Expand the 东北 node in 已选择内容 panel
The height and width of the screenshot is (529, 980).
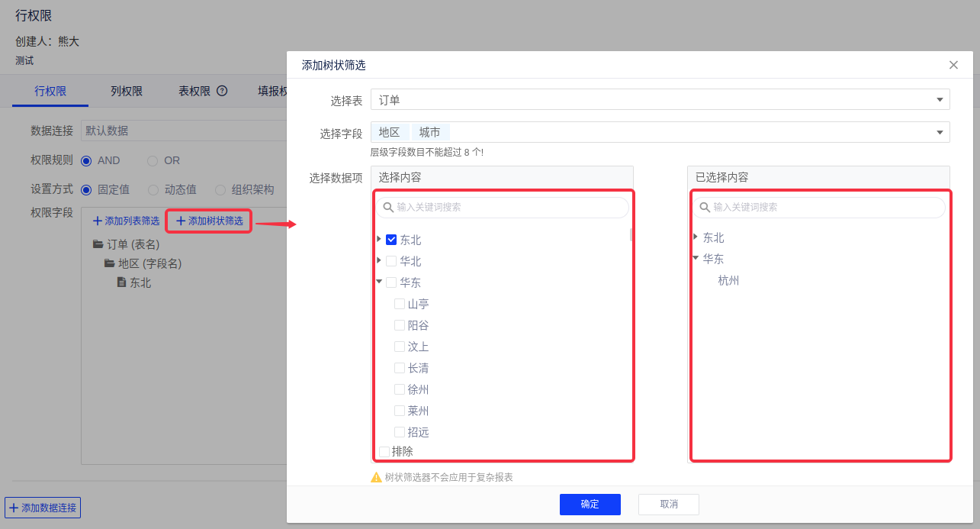[x=696, y=237]
